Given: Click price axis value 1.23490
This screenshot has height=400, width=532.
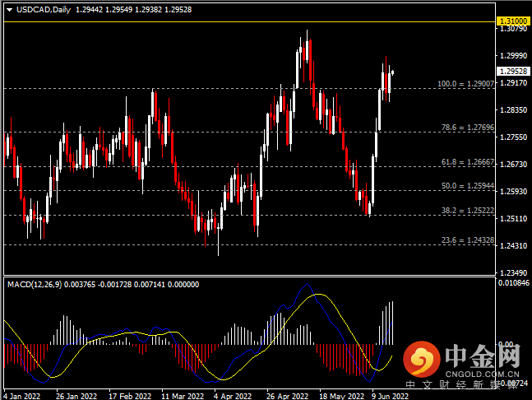Looking at the screenshot, I should (x=514, y=272).
